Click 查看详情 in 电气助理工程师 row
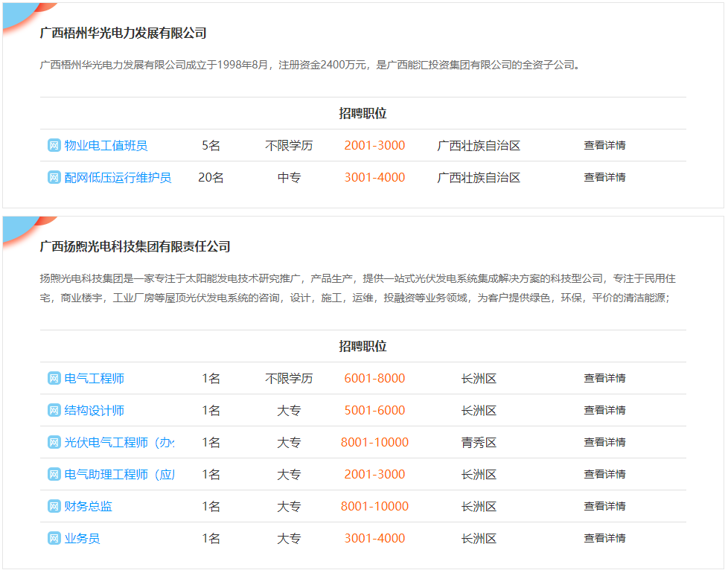728x573 pixels. [x=604, y=475]
